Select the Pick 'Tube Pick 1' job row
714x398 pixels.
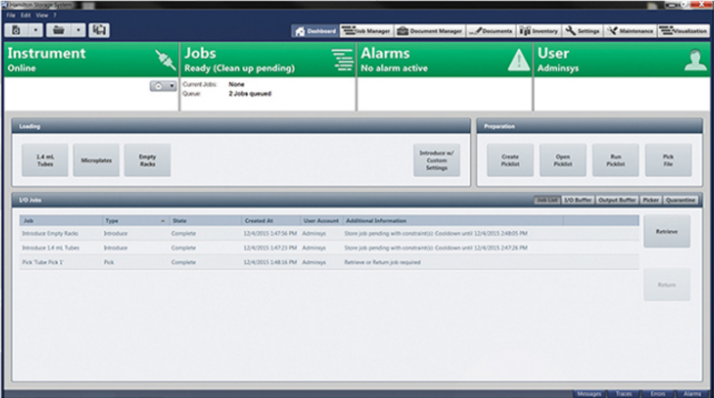(x=329, y=262)
